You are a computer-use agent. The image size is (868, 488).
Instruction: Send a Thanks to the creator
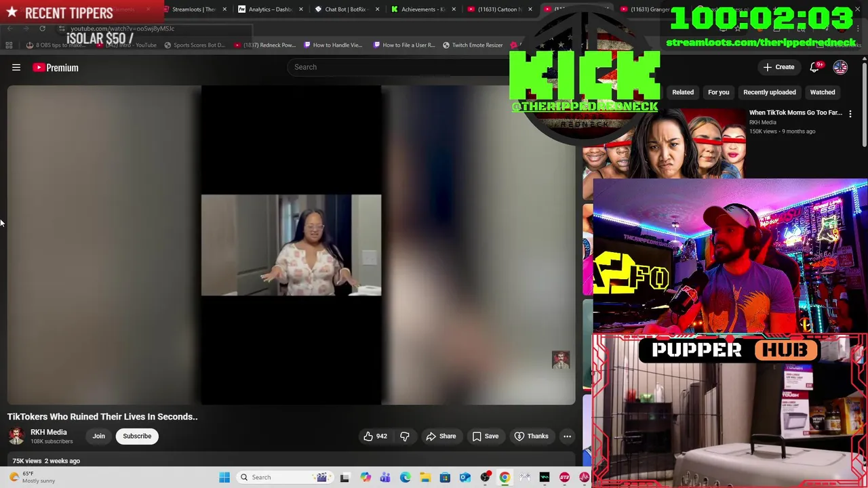[x=531, y=436]
